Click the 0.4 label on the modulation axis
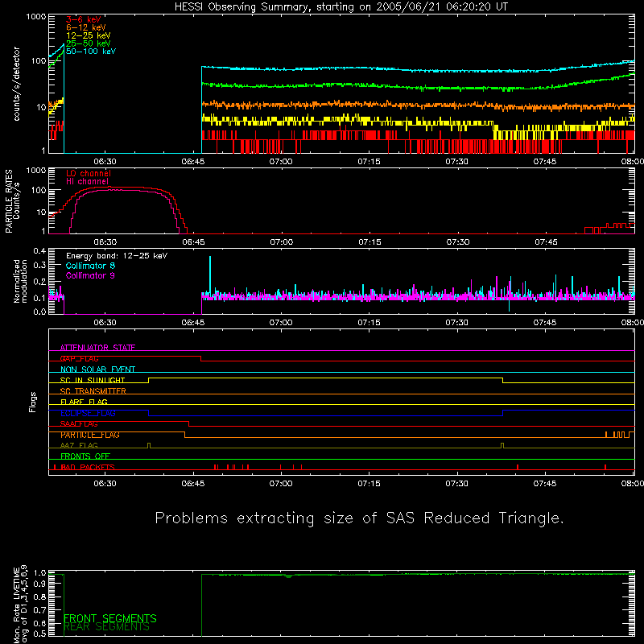644x644 pixels. (39, 251)
